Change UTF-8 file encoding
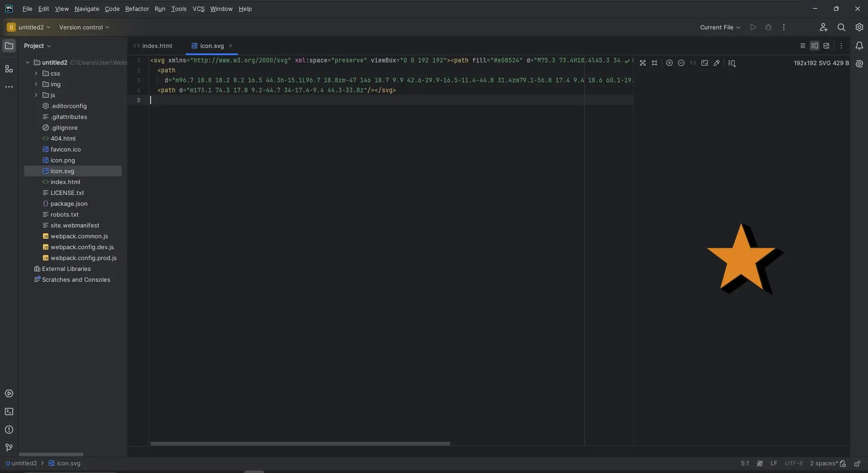 tap(794, 463)
